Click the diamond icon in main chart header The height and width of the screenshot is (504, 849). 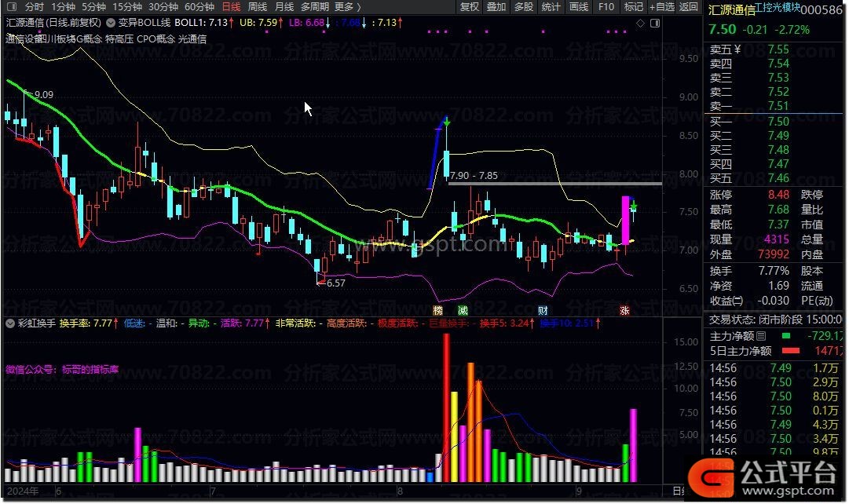[640, 24]
